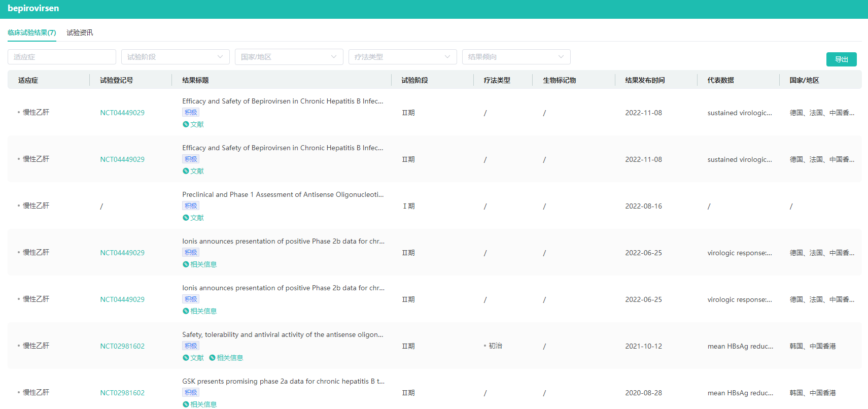Click 相关信息 icon in second Ionis announcement row

click(x=186, y=311)
